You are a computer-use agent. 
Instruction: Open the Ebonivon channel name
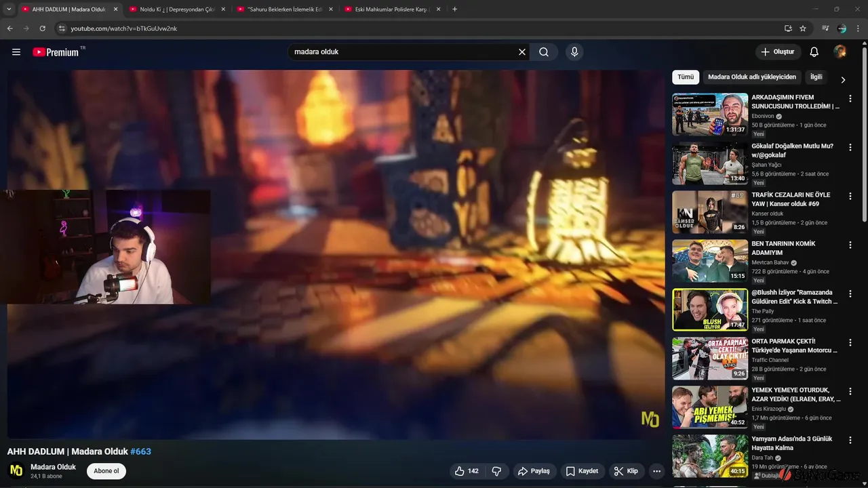coord(763,116)
